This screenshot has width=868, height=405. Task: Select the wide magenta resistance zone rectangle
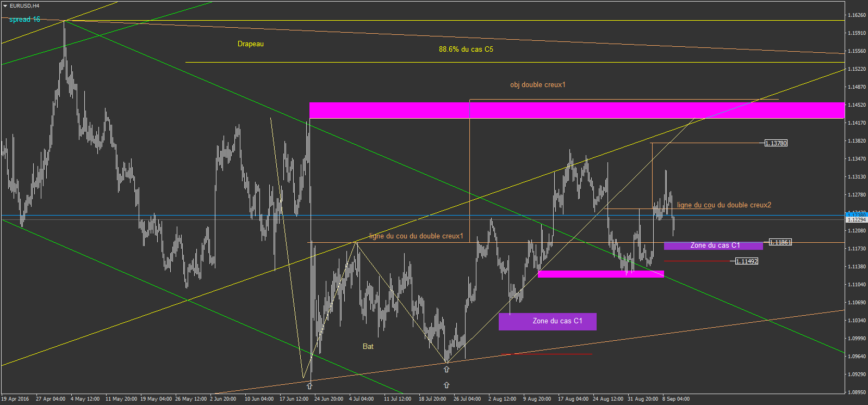(577, 111)
